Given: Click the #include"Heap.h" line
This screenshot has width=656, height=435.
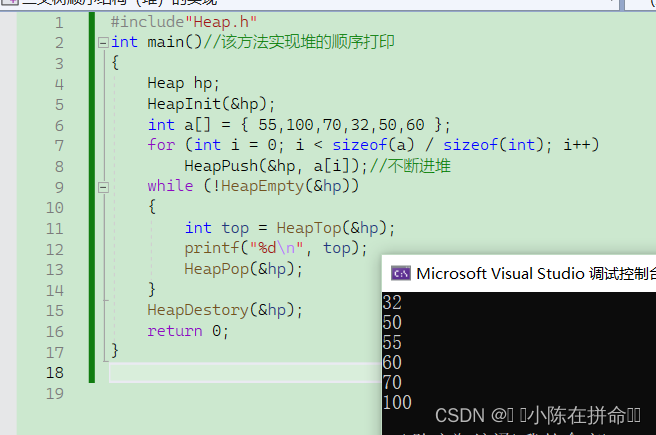Looking at the screenshot, I should click(184, 22).
